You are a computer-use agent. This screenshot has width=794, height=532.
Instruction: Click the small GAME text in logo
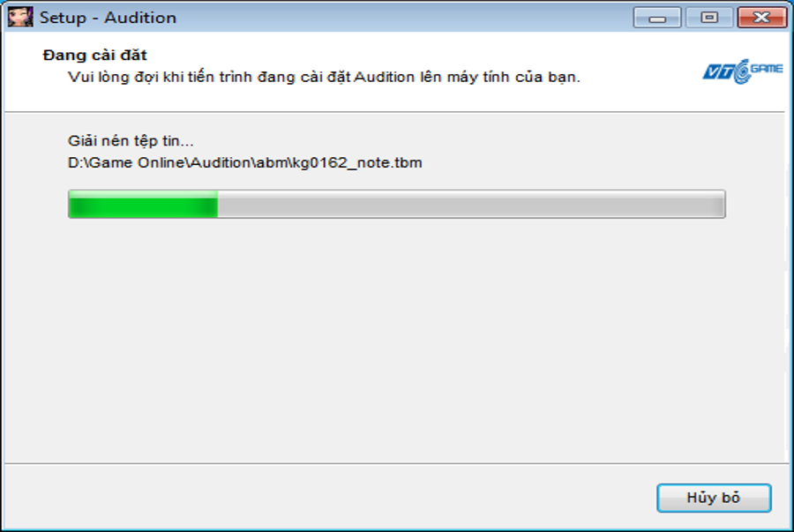767,68
